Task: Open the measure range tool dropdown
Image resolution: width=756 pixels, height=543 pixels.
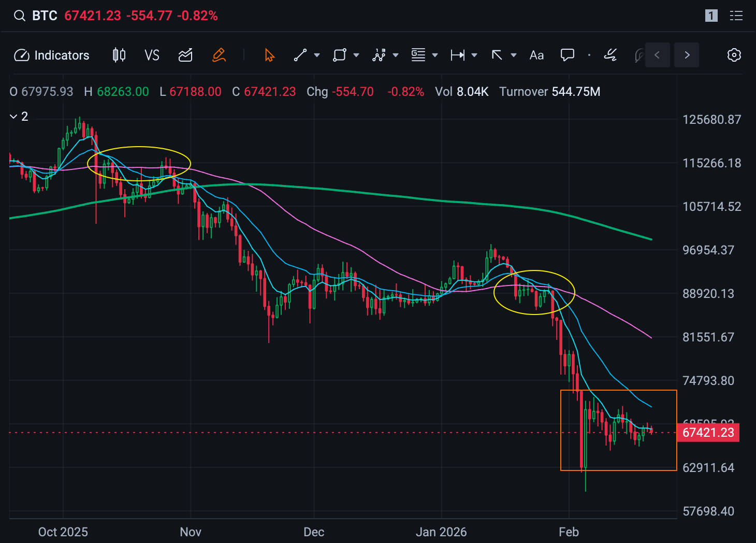Action: pos(474,55)
